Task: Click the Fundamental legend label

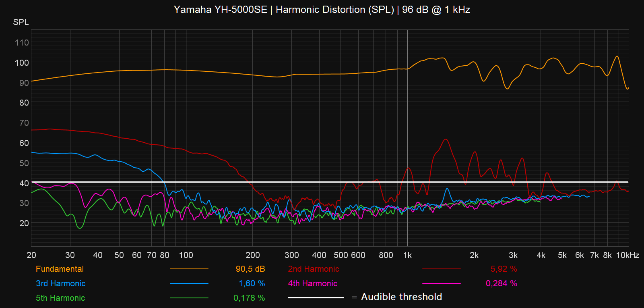Action: (60, 269)
